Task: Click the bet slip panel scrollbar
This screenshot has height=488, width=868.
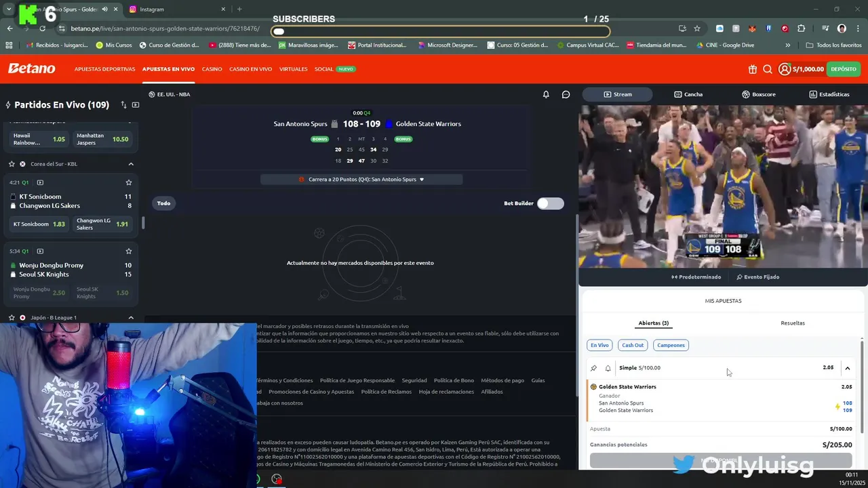Action: [863, 386]
